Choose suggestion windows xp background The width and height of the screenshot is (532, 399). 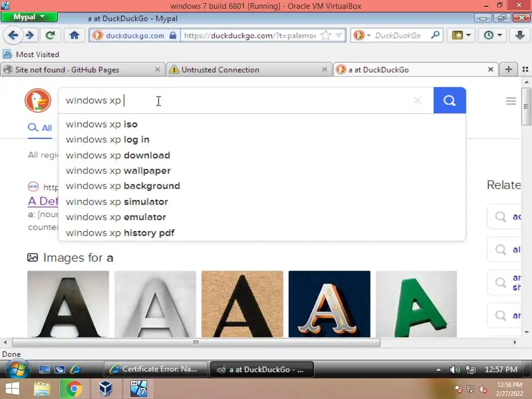coord(262,186)
